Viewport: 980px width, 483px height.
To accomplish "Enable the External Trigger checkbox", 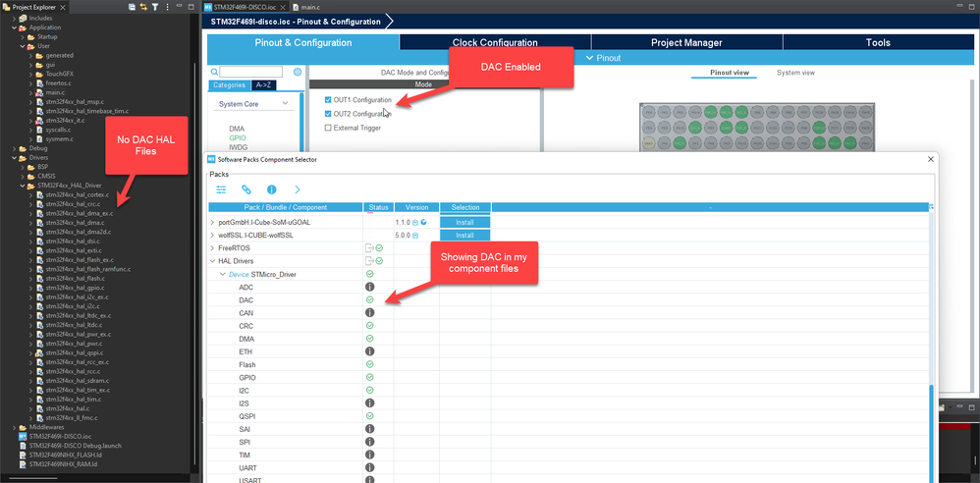I will (x=328, y=128).
